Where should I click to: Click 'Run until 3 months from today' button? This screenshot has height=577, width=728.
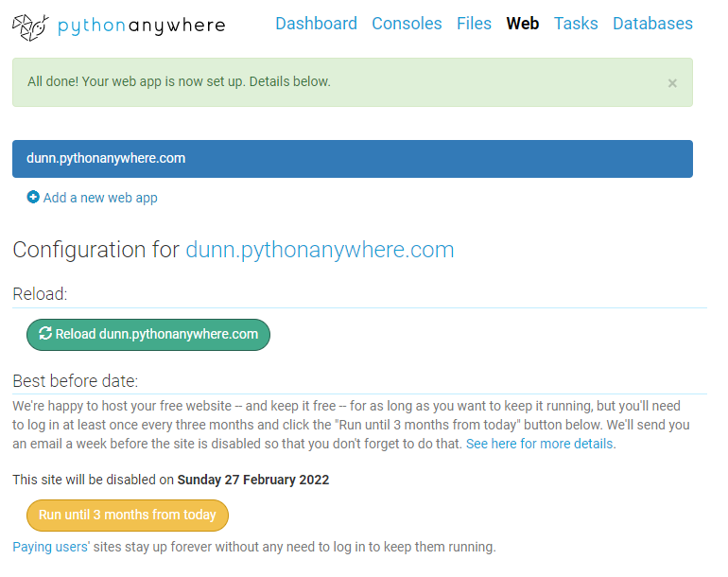128,516
